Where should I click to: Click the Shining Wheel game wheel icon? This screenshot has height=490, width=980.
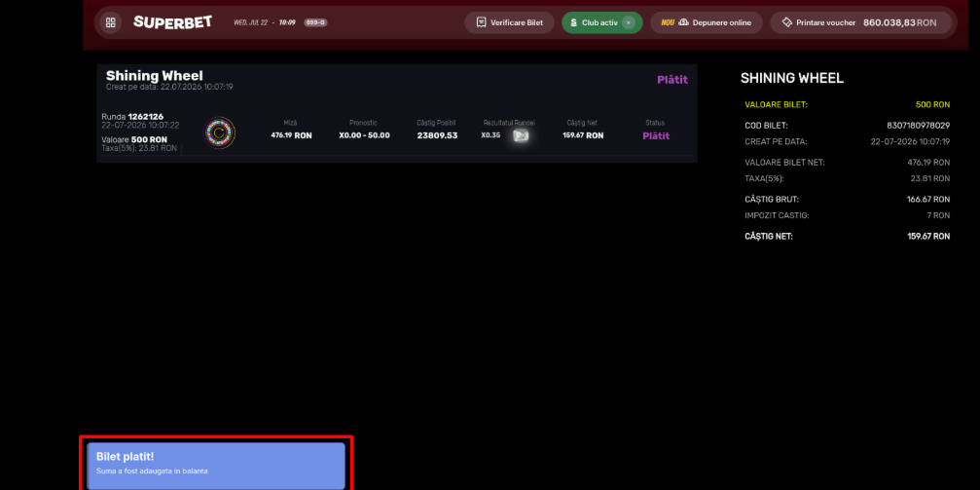pyautogui.click(x=219, y=132)
